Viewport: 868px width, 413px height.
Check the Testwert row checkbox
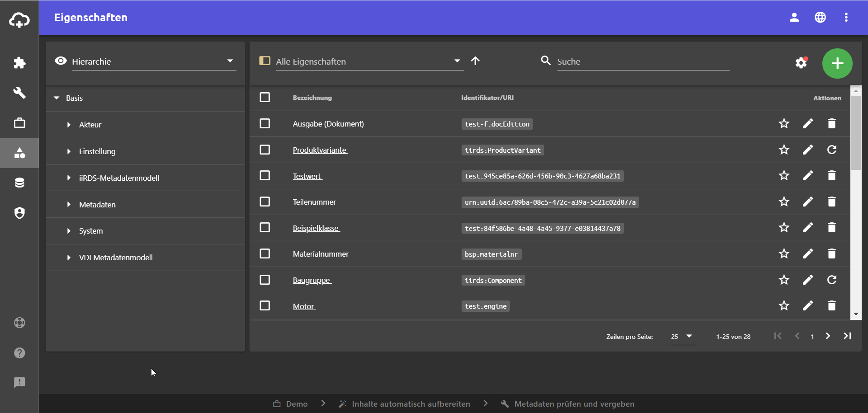(265, 175)
